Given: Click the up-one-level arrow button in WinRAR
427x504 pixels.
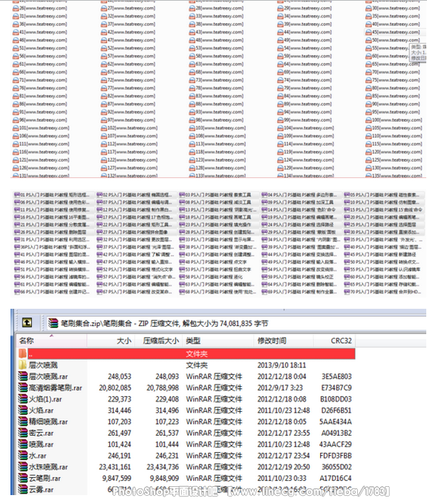Looking at the screenshot, I should click(27, 323).
